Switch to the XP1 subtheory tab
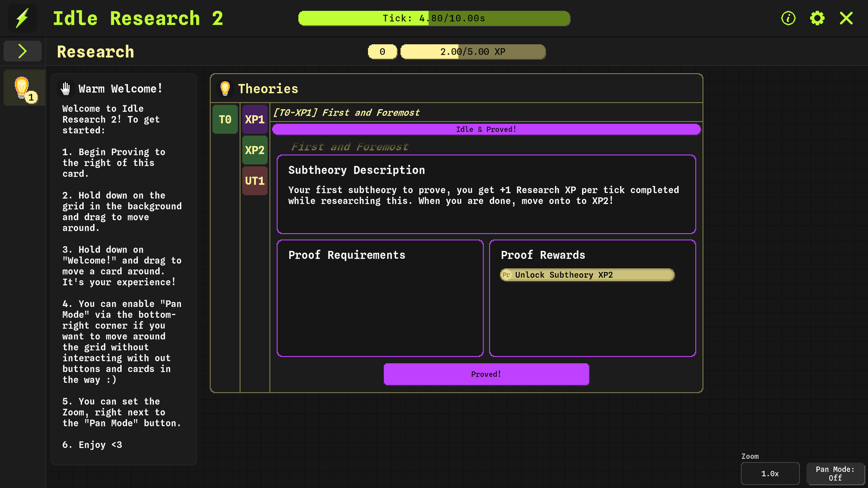868x488 pixels. coord(255,119)
